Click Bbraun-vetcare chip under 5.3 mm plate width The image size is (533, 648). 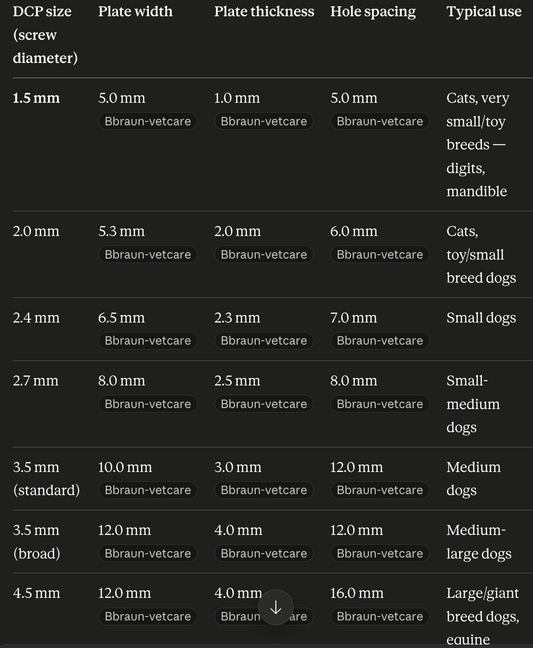coord(148,254)
